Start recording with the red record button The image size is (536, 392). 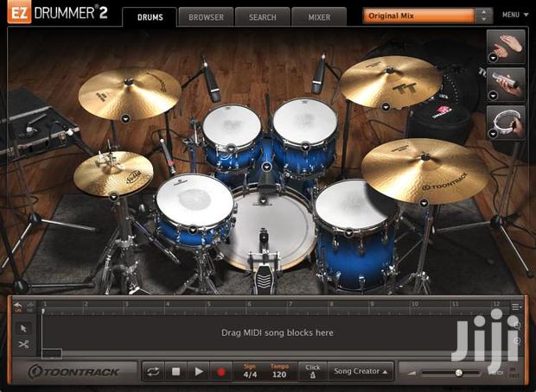pos(221,371)
